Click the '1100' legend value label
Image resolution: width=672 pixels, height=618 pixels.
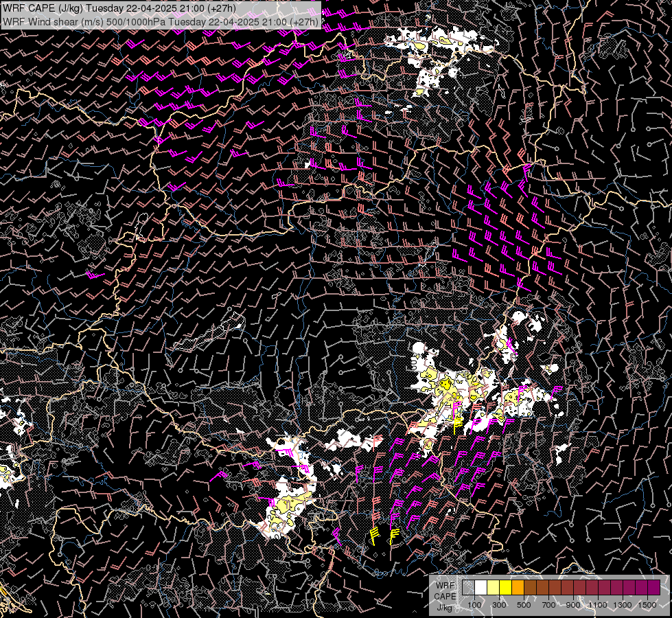coord(598,605)
